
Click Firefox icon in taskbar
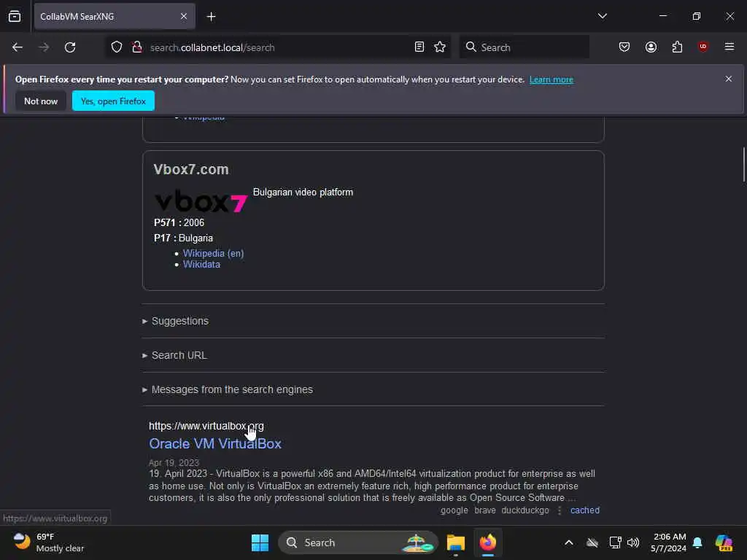tap(488, 542)
